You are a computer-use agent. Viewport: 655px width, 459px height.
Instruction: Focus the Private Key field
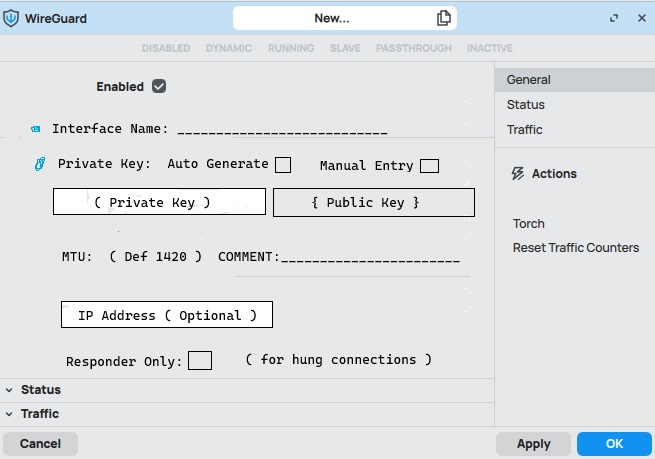click(x=159, y=202)
